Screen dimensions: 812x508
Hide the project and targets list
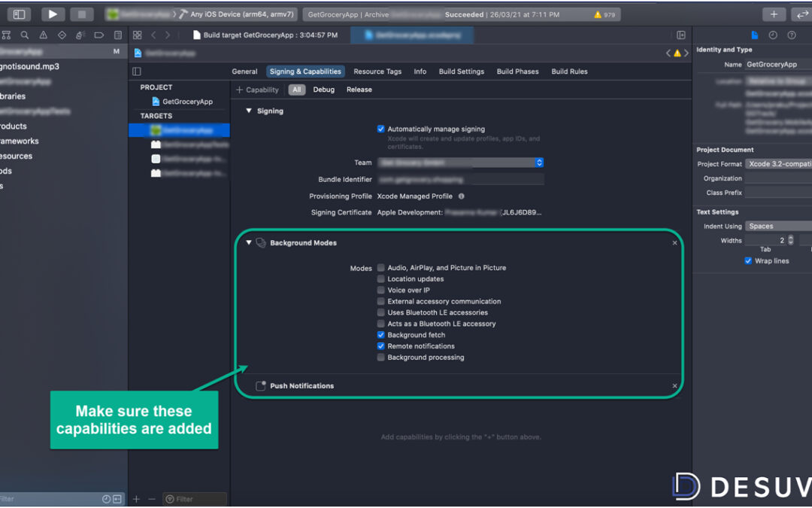(137, 71)
